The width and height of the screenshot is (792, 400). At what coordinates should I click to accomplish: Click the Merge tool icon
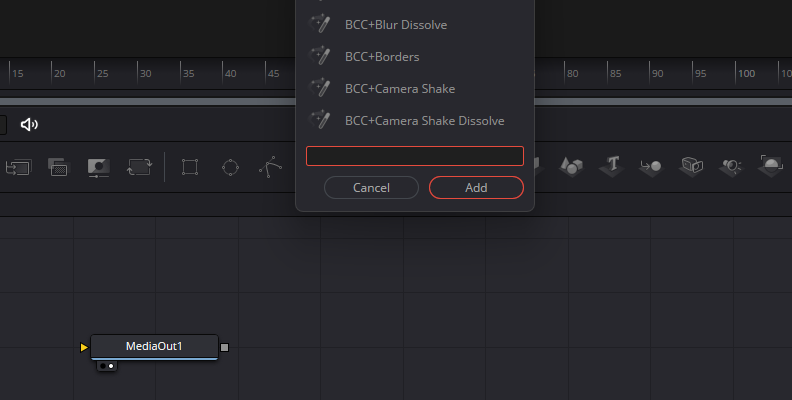(x=17, y=166)
